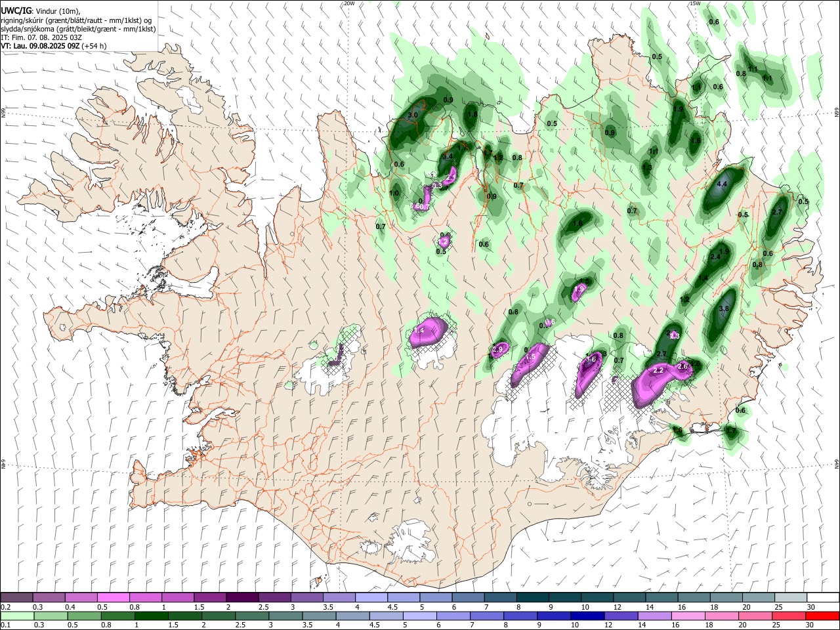This screenshot has width=840, height=630.
Task: Select the pale pink 16 rain scale swatch
Action: pyautogui.click(x=689, y=616)
